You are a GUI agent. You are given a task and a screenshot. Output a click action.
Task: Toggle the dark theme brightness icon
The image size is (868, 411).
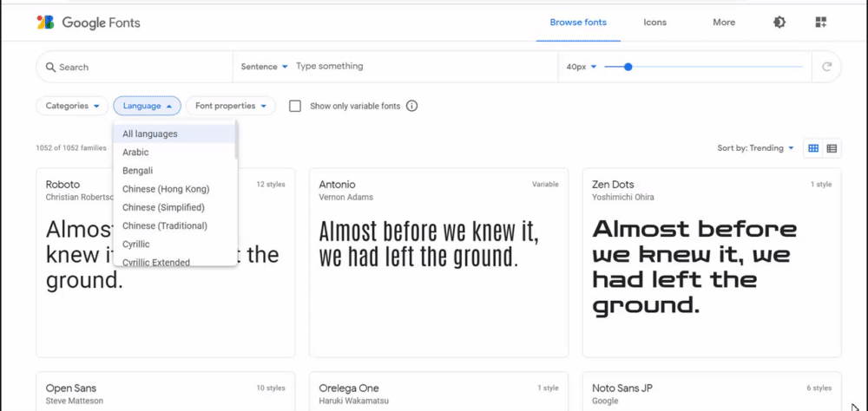point(779,23)
